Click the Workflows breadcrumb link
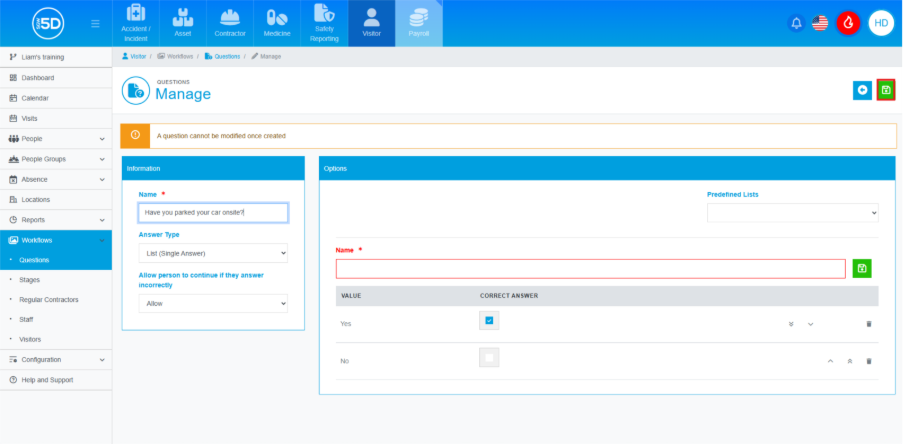903x444 pixels. coord(180,56)
